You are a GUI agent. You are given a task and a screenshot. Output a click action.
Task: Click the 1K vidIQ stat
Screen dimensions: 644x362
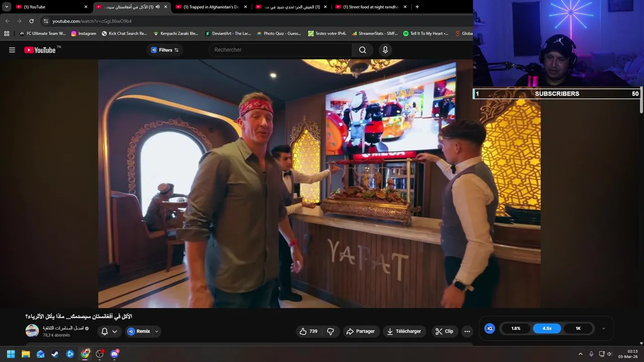(578, 328)
